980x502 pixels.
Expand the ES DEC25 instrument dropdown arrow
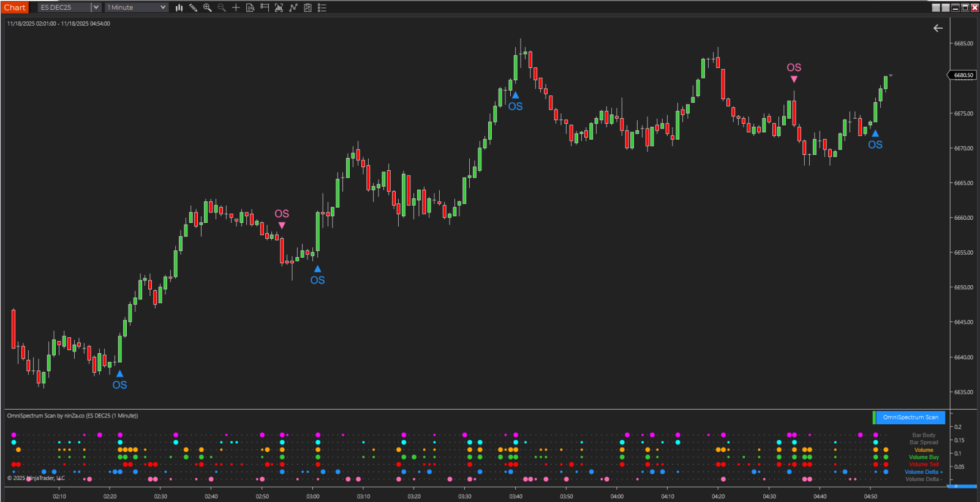click(x=96, y=7)
